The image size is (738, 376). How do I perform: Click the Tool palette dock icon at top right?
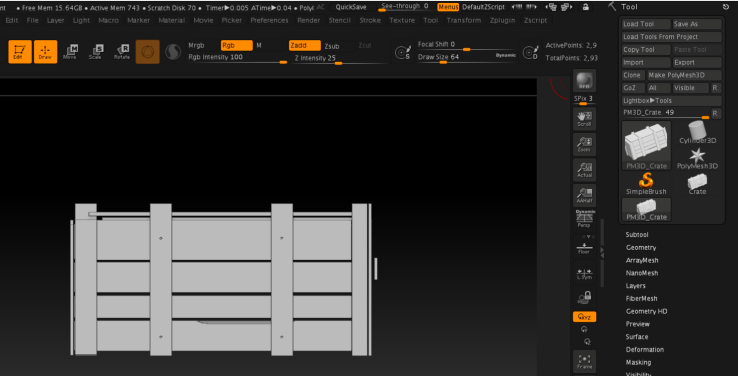tap(725, 7)
